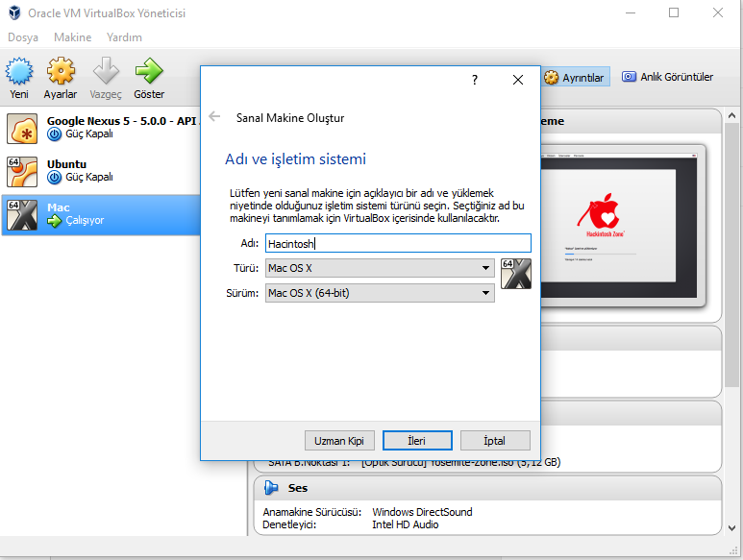
Task: Click the Mac VM name text
Action: point(59,207)
